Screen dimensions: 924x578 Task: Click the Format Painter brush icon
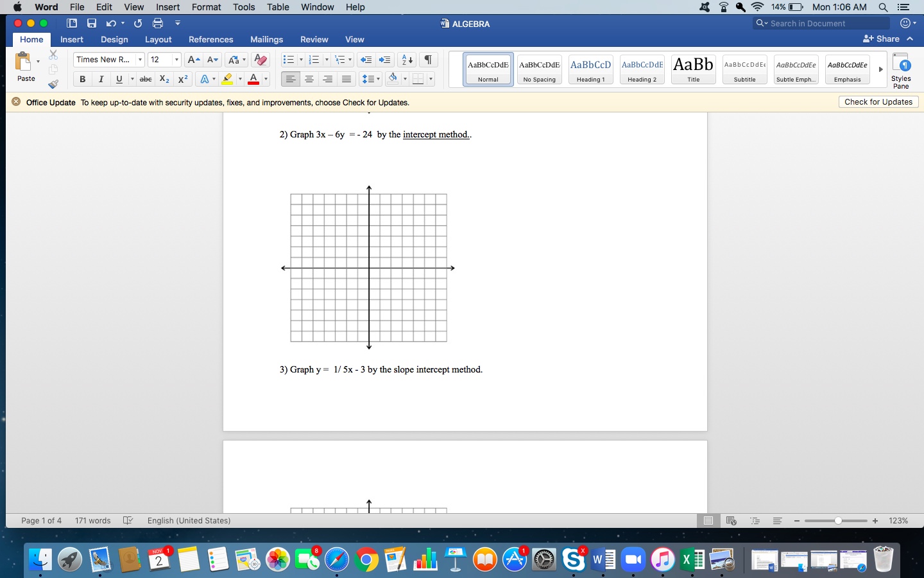53,84
